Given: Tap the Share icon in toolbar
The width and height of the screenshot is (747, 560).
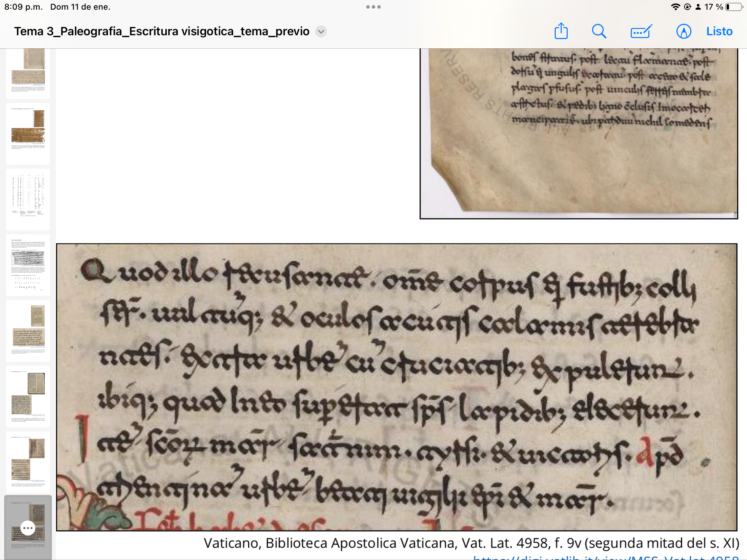Looking at the screenshot, I should (x=561, y=31).
